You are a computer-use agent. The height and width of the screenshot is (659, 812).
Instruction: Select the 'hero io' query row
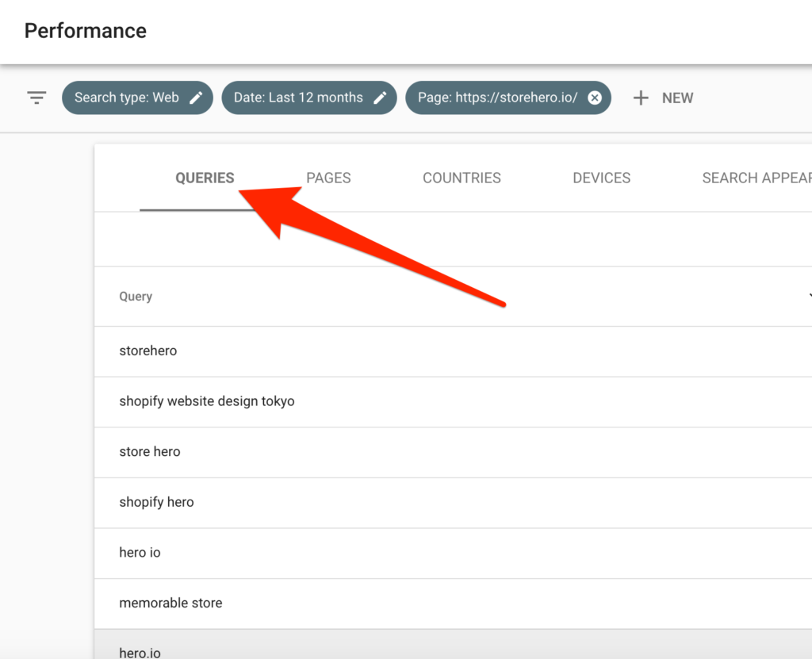click(x=453, y=554)
